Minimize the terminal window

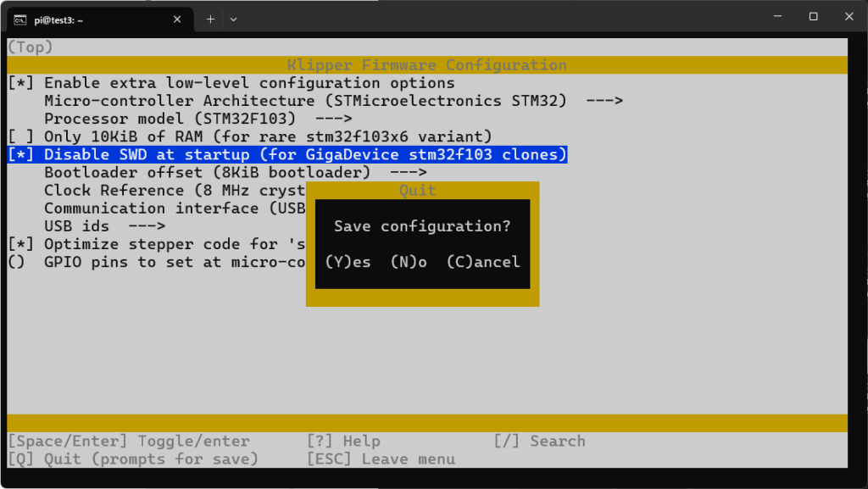point(776,16)
